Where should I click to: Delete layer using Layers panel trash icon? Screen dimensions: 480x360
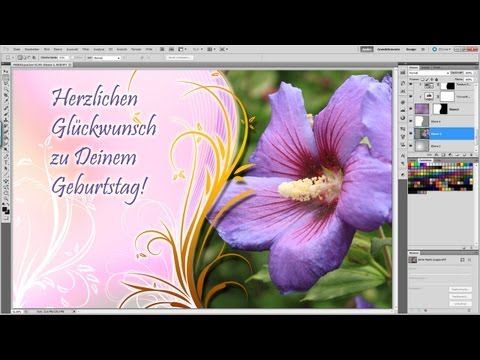click(x=471, y=155)
